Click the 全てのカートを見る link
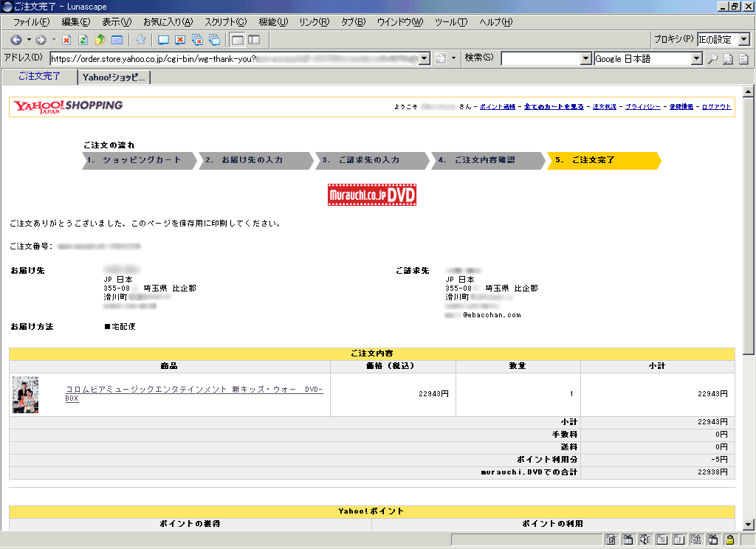This screenshot has height=549, width=756. pyautogui.click(x=554, y=106)
